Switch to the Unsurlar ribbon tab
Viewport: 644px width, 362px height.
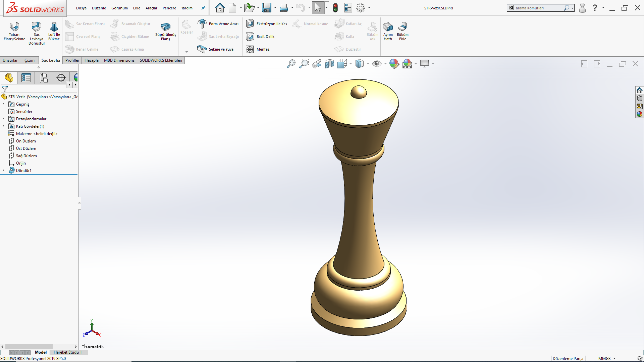(x=10, y=60)
